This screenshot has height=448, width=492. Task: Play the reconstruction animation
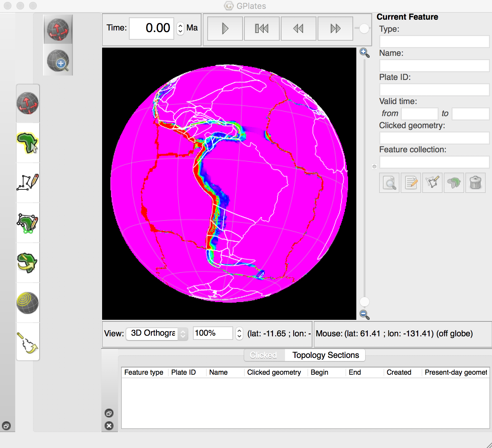click(225, 29)
